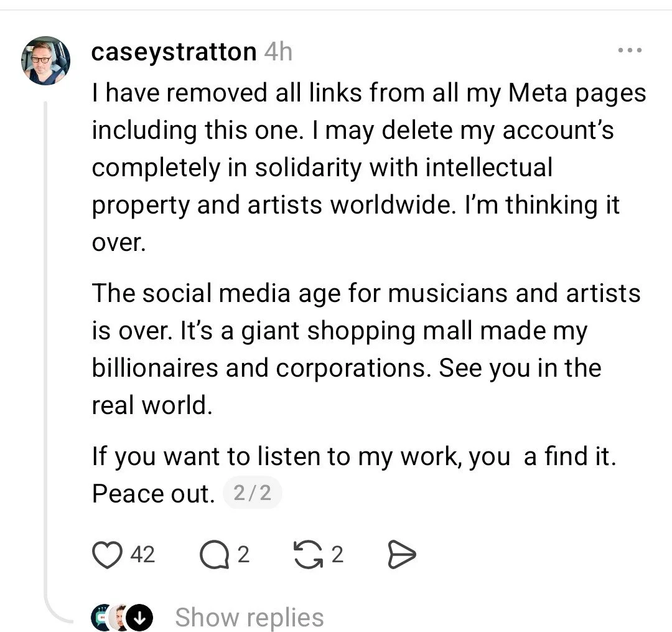
Task: Share the post via paper plane icon
Action: [x=401, y=555]
